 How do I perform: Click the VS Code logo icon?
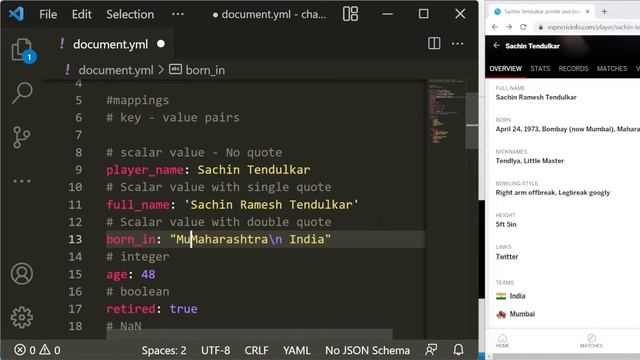pos(16,14)
